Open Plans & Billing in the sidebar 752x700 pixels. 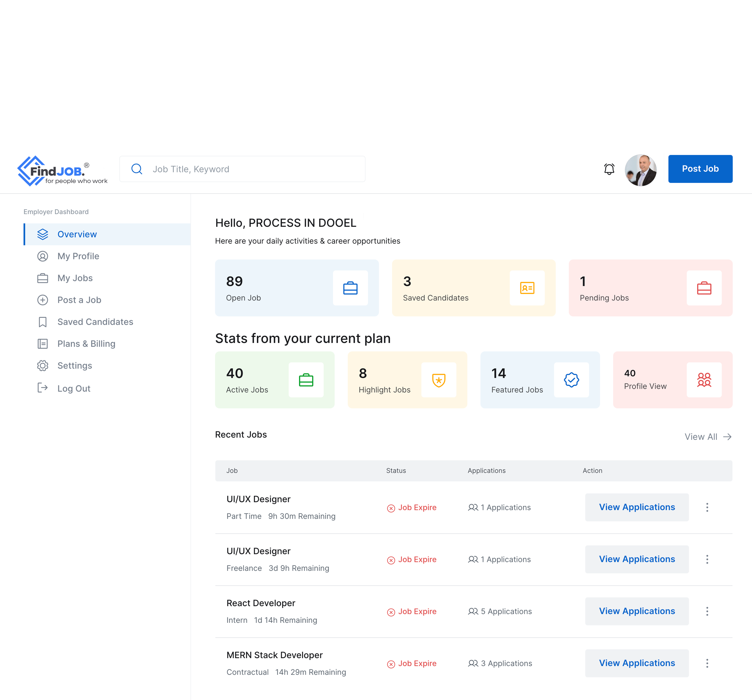coord(107,344)
